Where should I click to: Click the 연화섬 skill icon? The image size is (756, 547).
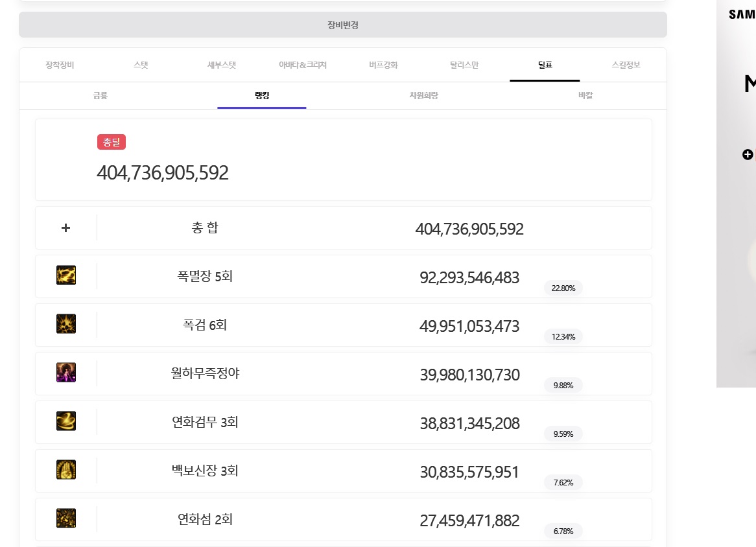pos(66,518)
